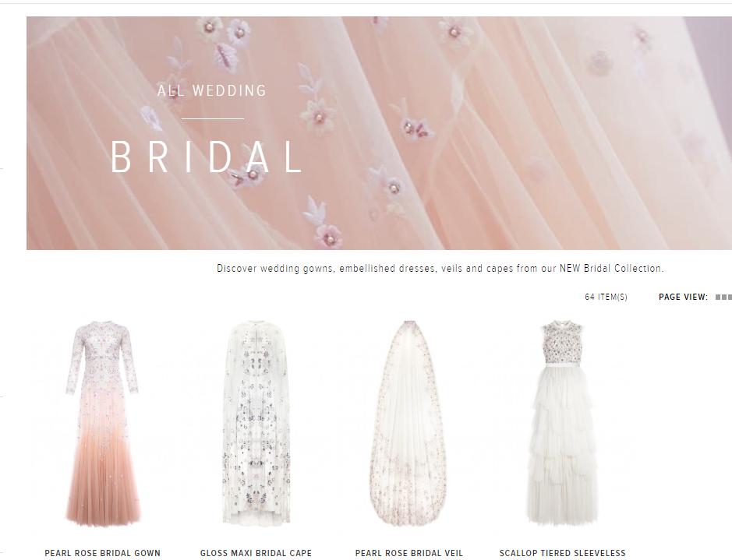Click the 64 ITEM(S) count label
The image size is (732, 560).
coord(606,297)
